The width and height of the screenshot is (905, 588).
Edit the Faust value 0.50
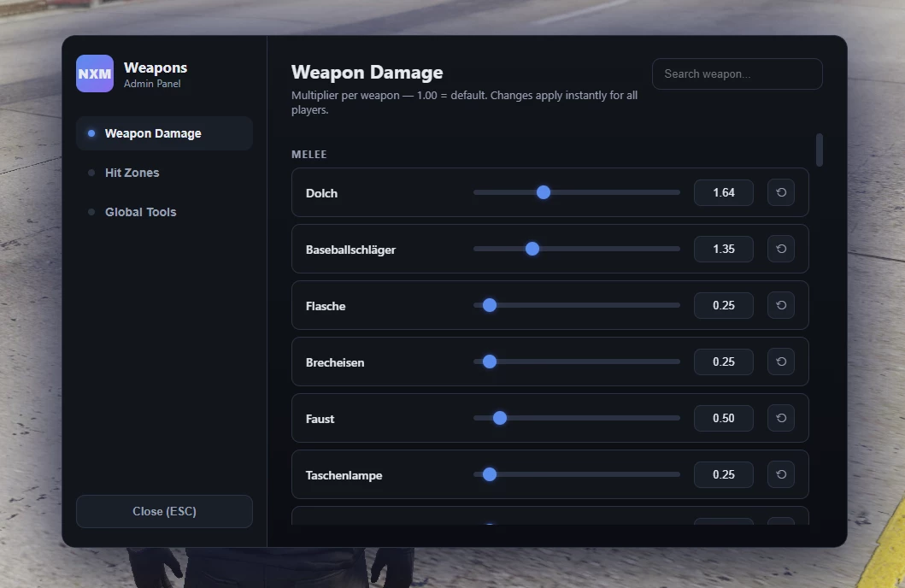(x=724, y=418)
